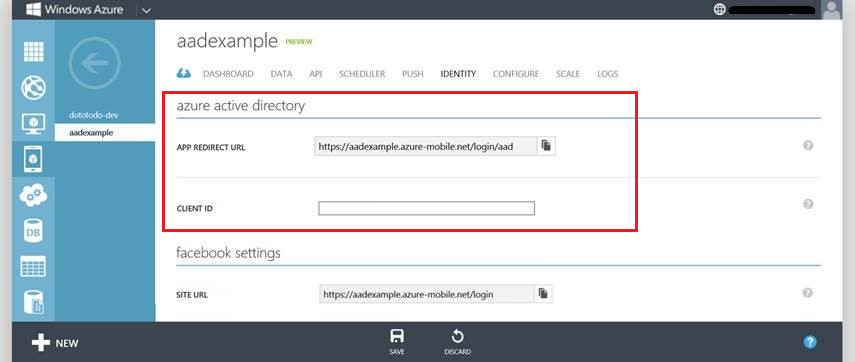Copy the Facebook Site URL

pos(543,293)
